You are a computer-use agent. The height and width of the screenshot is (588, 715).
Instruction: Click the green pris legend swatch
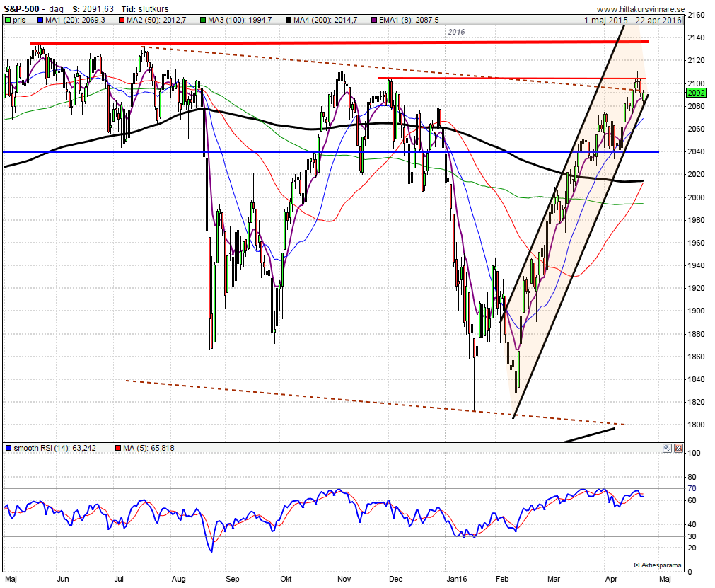pyautogui.click(x=8, y=20)
